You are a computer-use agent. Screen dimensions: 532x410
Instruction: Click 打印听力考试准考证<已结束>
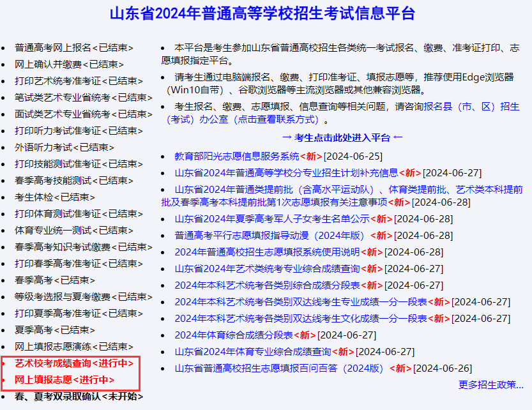click(x=79, y=131)
